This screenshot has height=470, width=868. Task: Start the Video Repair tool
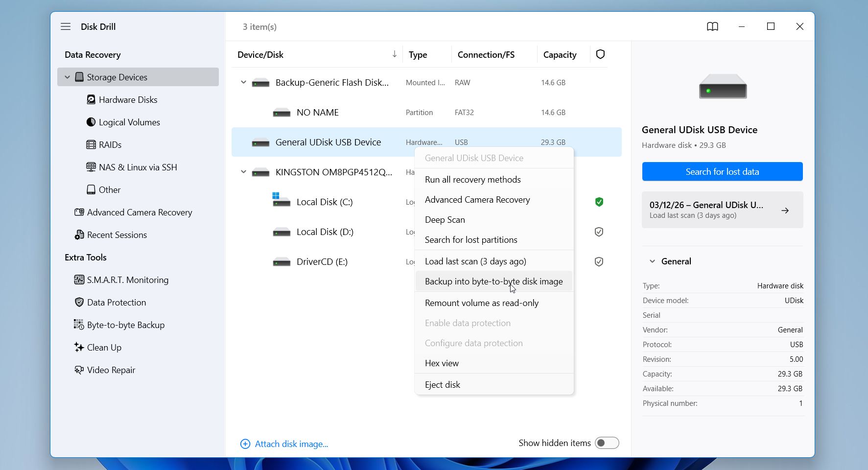pos(111,370)
